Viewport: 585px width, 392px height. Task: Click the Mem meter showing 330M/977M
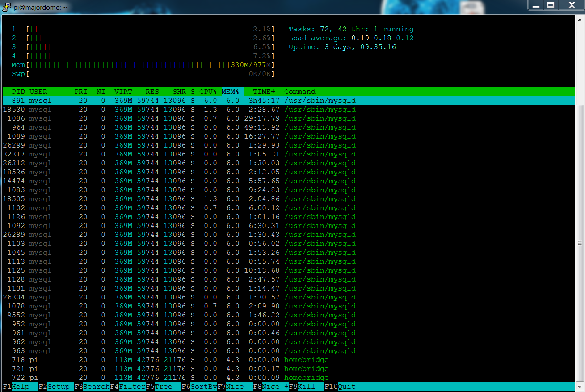coord(143,65)
